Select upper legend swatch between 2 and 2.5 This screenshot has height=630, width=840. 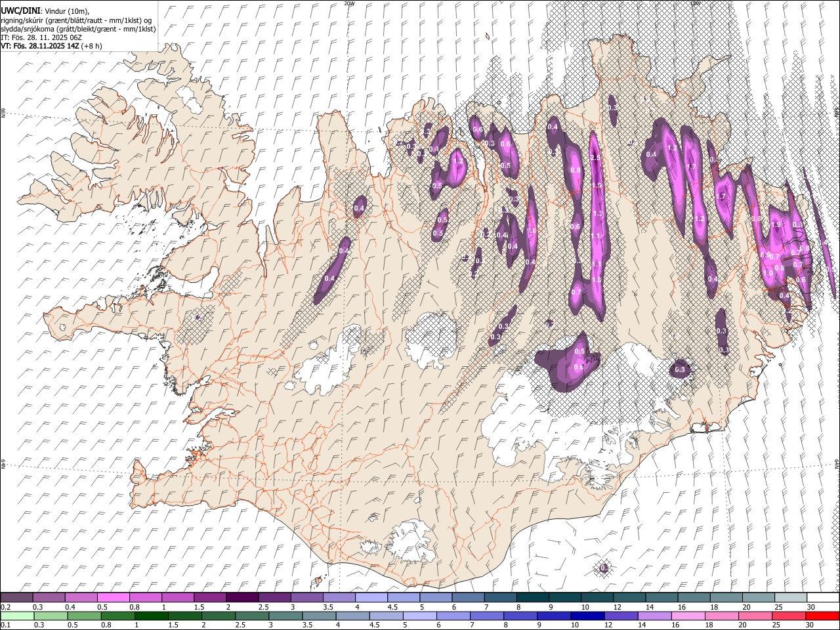[x=242, y=598]
